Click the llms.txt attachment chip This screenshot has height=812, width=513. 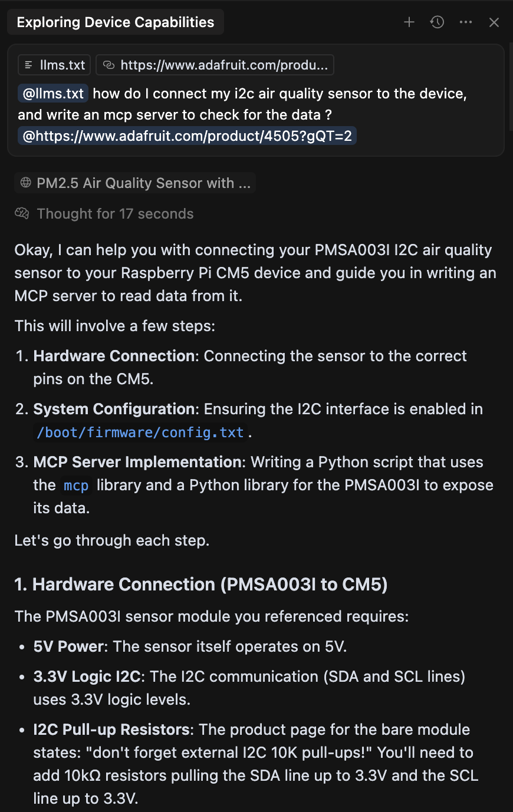tap(54, 65)
